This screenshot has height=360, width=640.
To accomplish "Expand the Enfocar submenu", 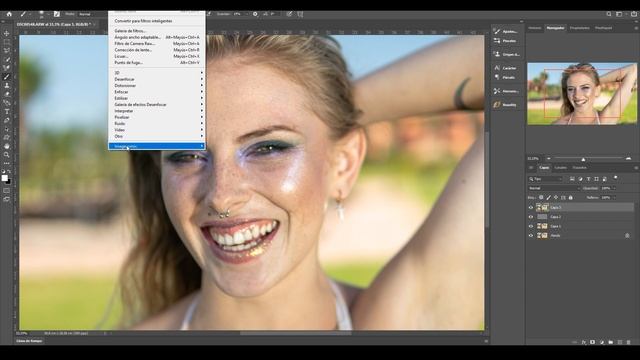I will pyautogui.click(x=157, y=92).
